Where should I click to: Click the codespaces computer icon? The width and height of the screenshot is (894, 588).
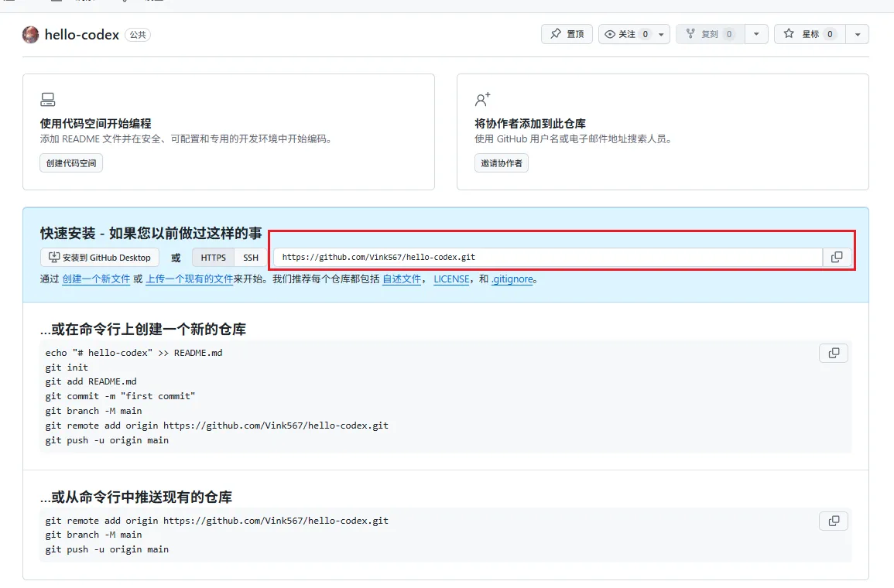pyautogui.click(x=48, y=100)
